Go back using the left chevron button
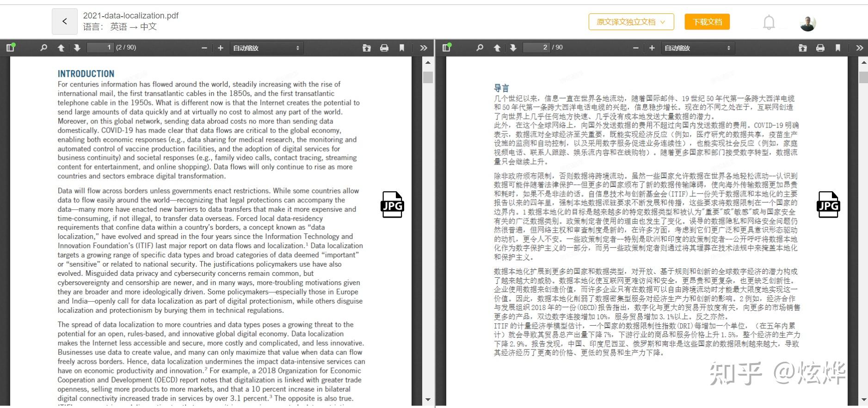Image resolution: width=868 pixels, height=408 pixels. (64, 21)
